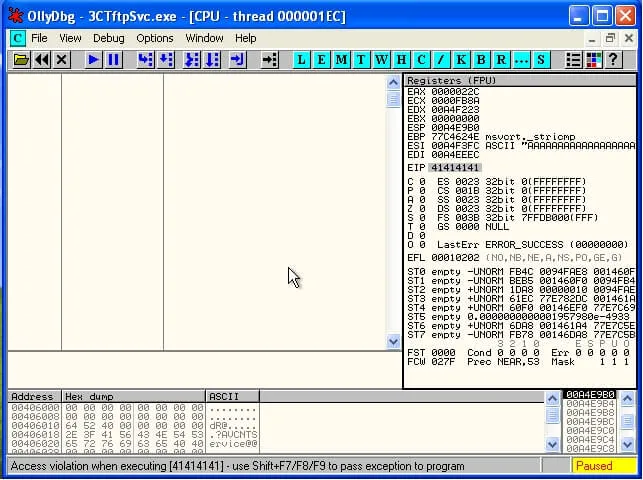Screen dimensions: 643x480
Task: Open Memory map using the M button
Action: (x=341, y=60)
